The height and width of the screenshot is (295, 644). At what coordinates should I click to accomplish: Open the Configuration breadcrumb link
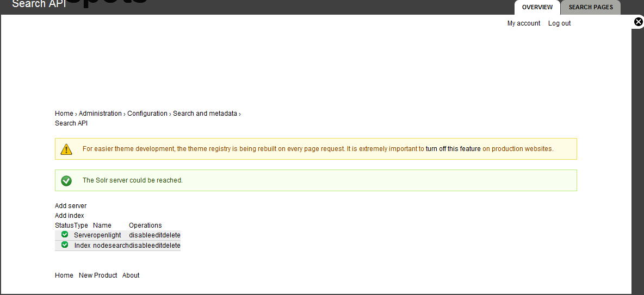[147, 114]
